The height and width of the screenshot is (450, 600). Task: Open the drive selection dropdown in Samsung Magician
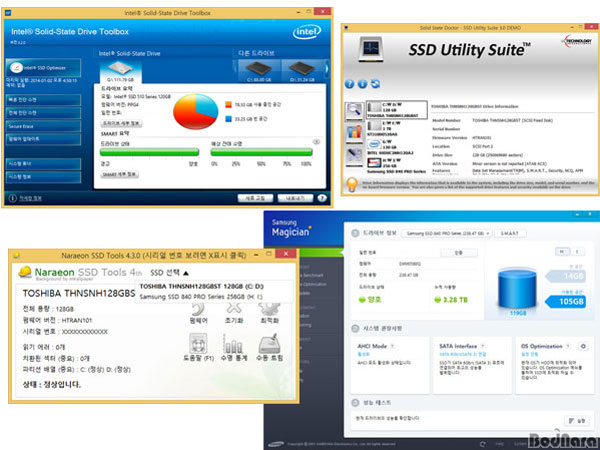tap(446, 233)
